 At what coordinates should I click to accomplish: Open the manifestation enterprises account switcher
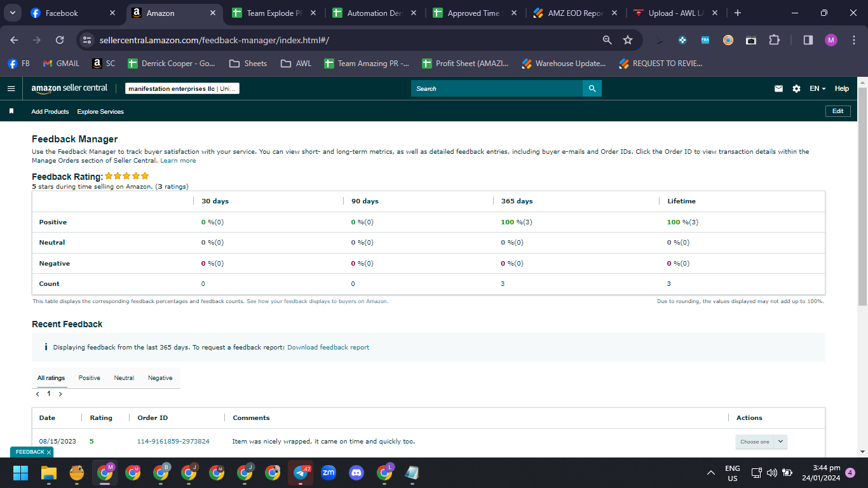(x=182, y=89)
